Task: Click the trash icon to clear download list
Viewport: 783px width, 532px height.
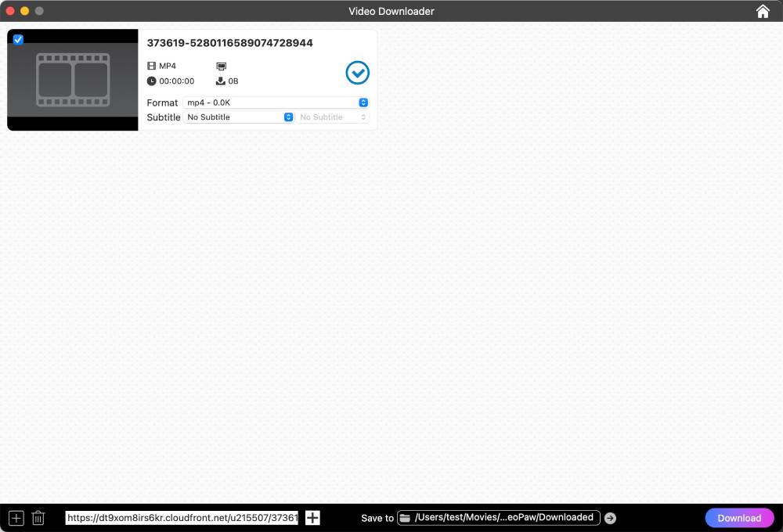Action: click(38, 517)
